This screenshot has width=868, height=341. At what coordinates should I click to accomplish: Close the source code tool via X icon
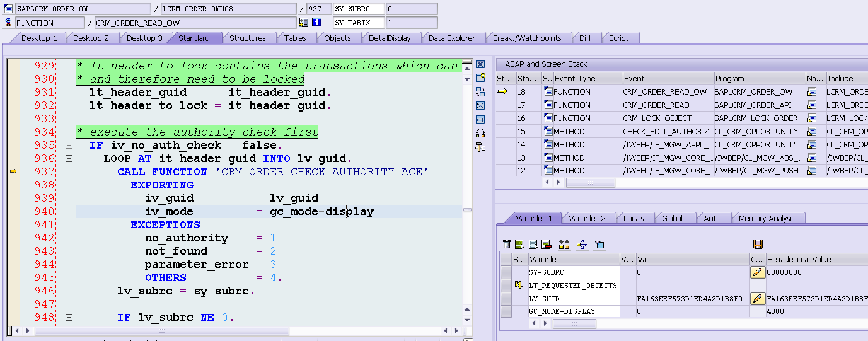[x=480, y=64]
